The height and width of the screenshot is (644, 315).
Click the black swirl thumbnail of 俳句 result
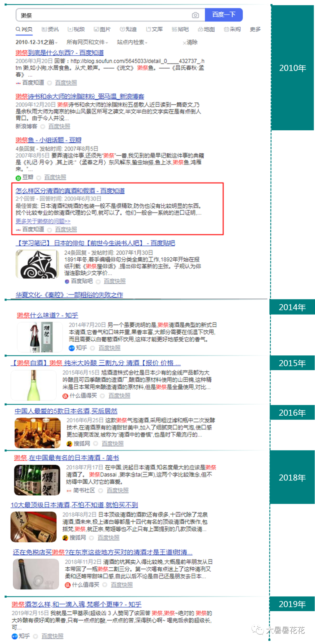[37, 264]
